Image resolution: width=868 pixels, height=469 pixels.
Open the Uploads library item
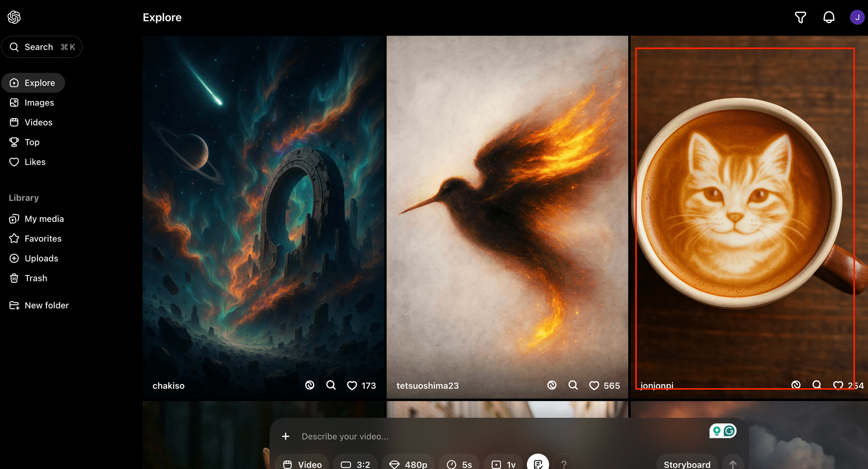[34, 258]
